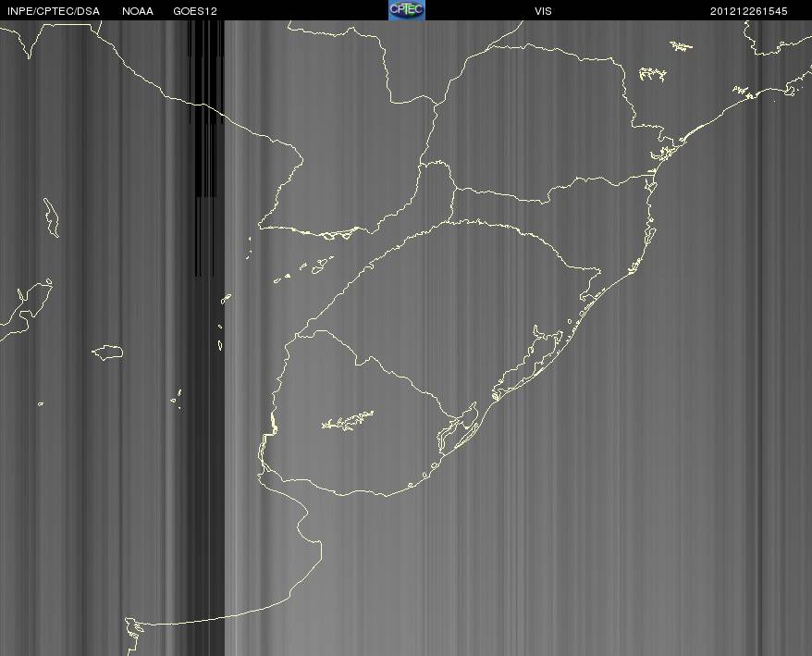Click the INPE/CPTEC/DSA header label
This screenshot has width=812, height=656.
point(54,11)
